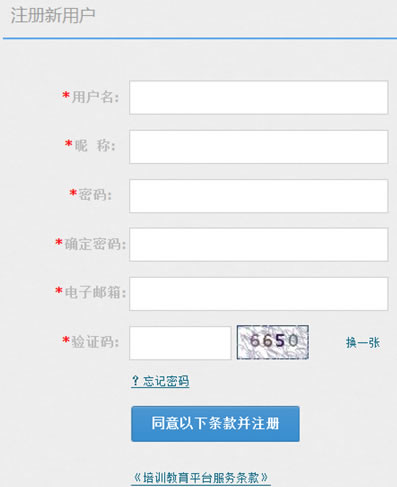This screenshot has height=487, width=397.
Task: Focus the 电子邮箱 input box
Action: click(x=259, y=294)
